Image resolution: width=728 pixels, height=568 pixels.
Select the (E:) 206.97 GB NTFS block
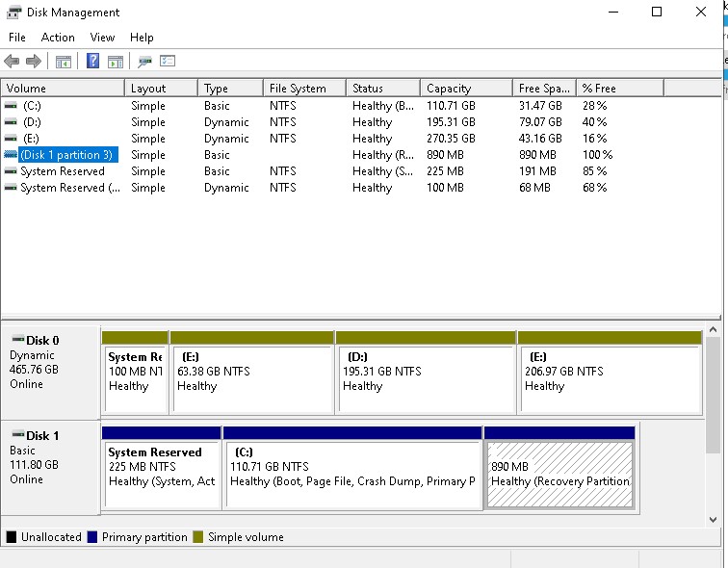610,373
